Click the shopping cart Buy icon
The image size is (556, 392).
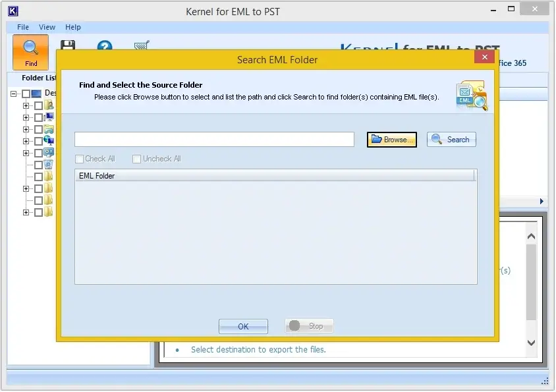coord(142,45)
